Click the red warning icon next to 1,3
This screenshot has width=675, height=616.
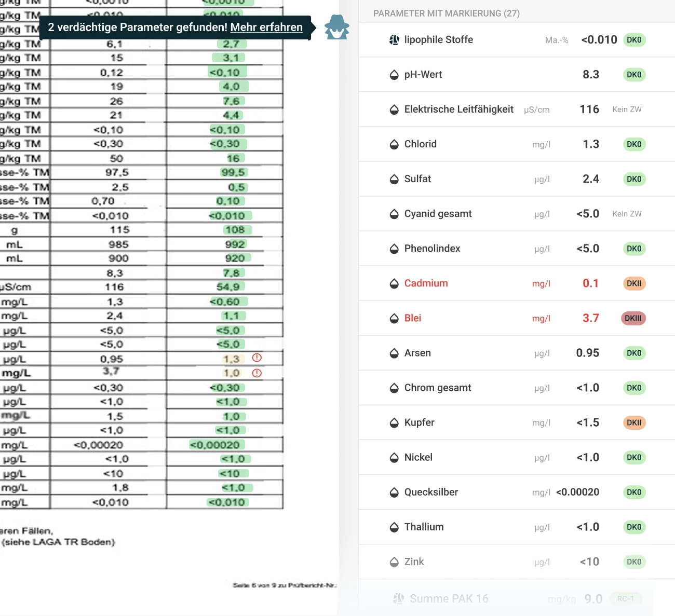click(257, 358)
